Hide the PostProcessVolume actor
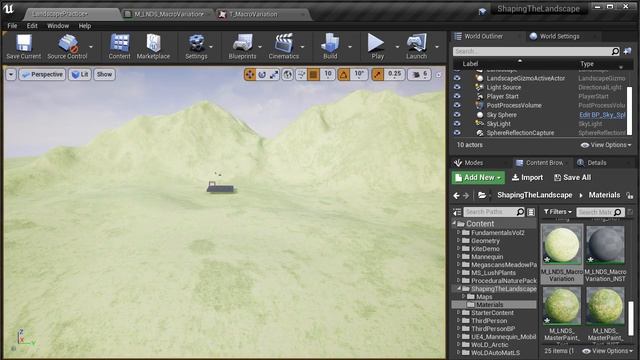 (x=457, y=105)
